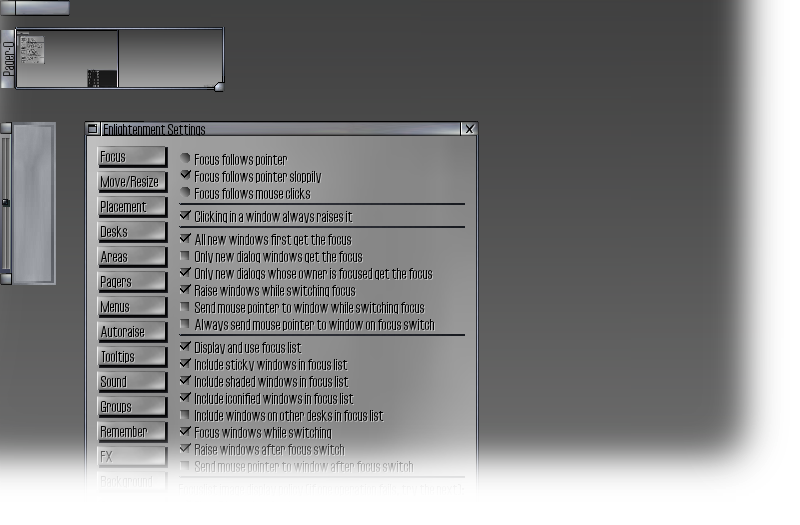800x525 pixels.
Task: Click the iconbox vertical scrollbar track
Action: (x=6, y=203)
